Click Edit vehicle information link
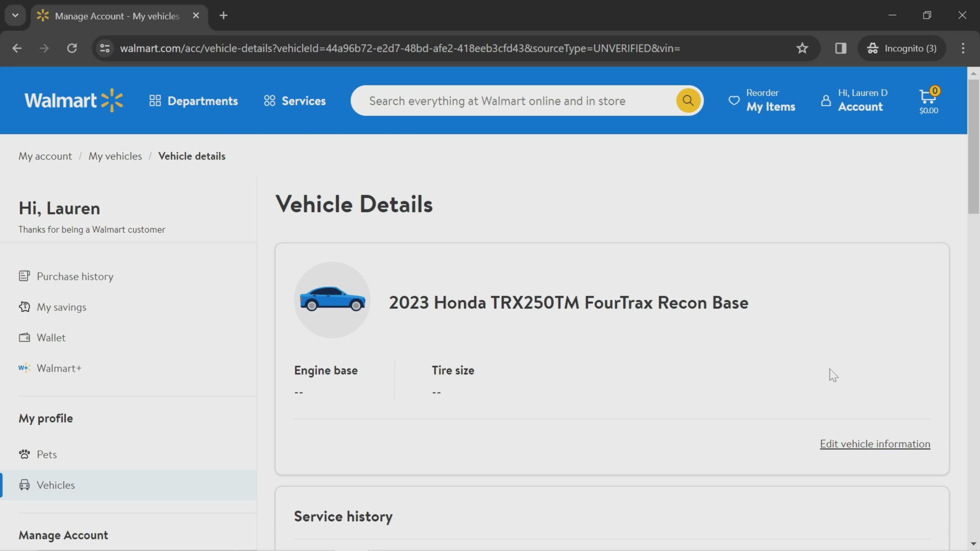This screenshot has height=551, width=980. 874,443
